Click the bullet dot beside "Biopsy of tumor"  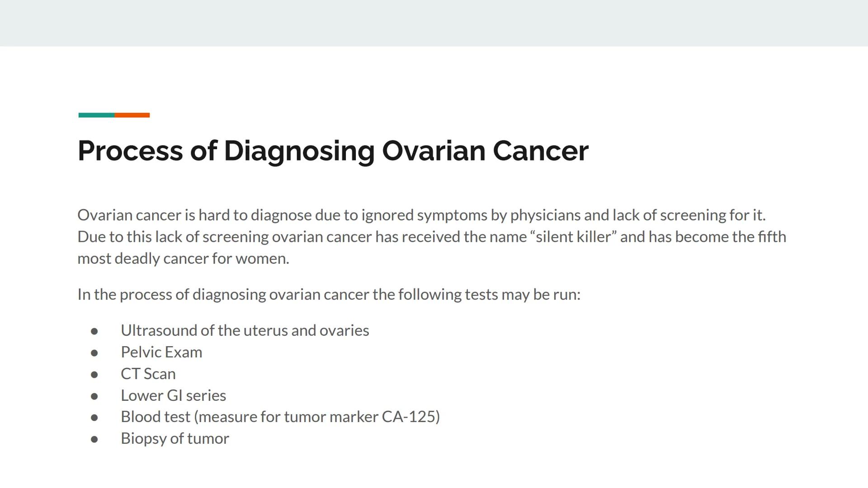click(94, 439)
